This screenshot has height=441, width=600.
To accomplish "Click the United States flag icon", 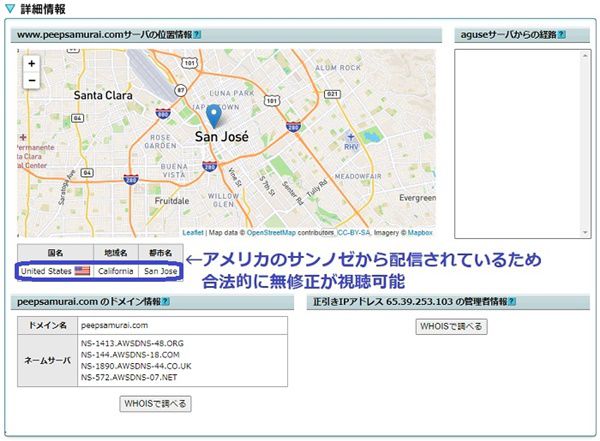I will [x=82, y=271].
